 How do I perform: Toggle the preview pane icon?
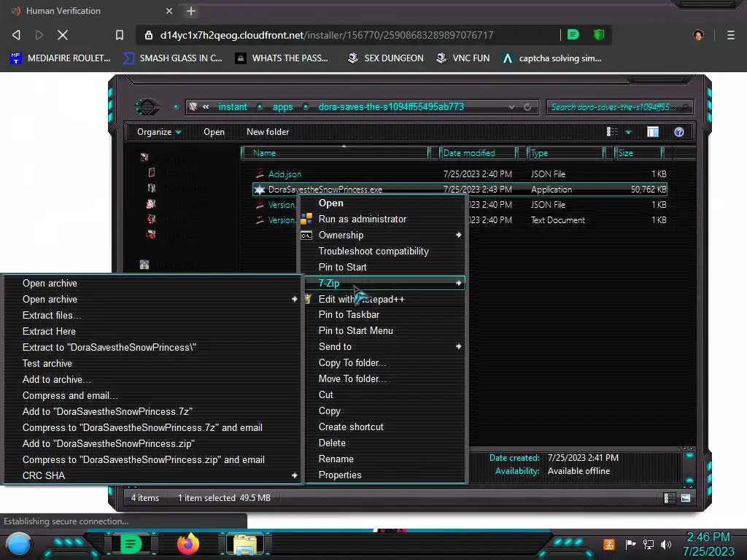(653, 132)
